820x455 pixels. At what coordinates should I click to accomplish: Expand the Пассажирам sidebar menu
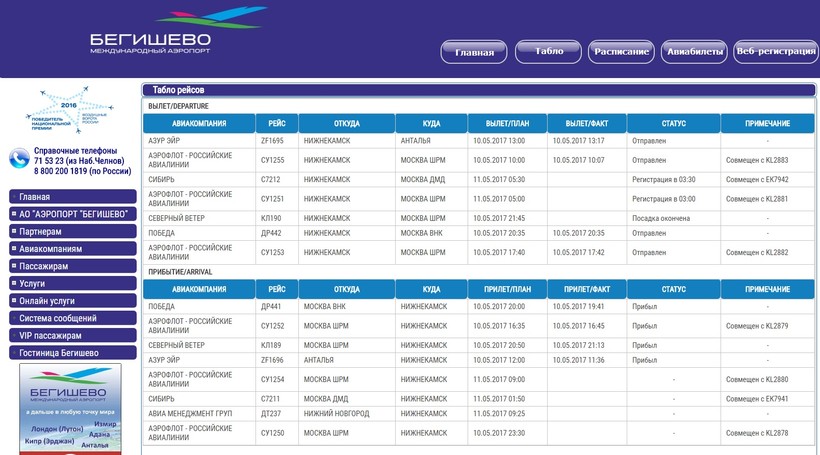(x=72, y=266)
